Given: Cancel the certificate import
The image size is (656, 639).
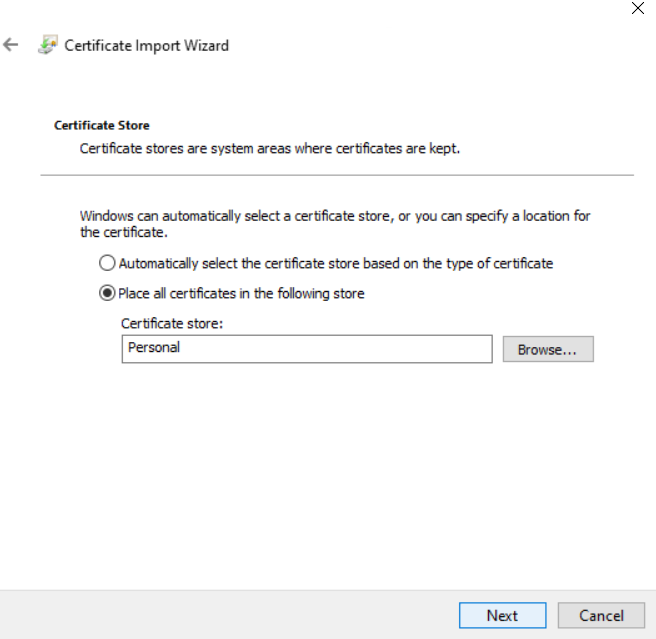Looking at the screenshot, I should coord(601,615).
